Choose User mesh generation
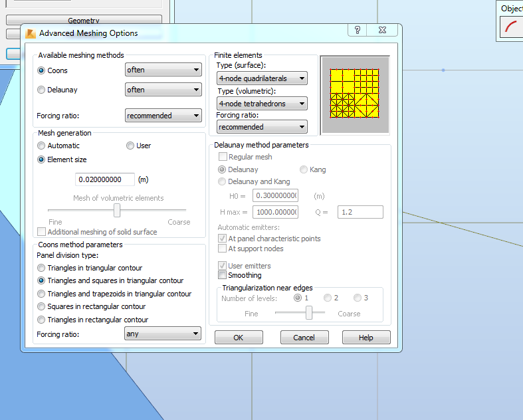Screen dimensions: 523x420 click(x=130, y=146)
